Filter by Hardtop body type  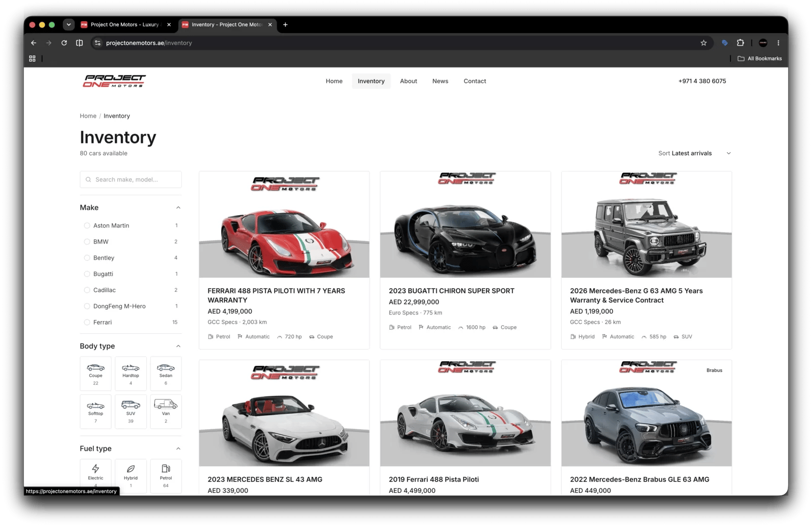pos(130,374)
